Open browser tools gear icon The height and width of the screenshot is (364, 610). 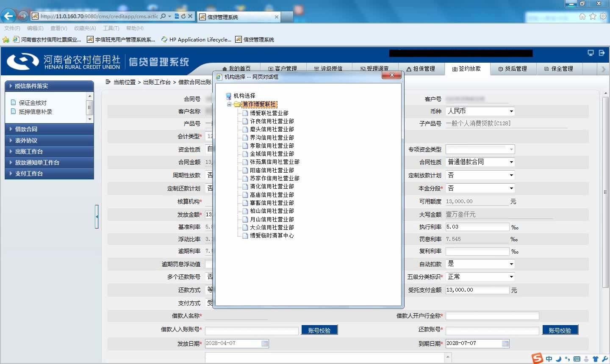coord(603,16)
